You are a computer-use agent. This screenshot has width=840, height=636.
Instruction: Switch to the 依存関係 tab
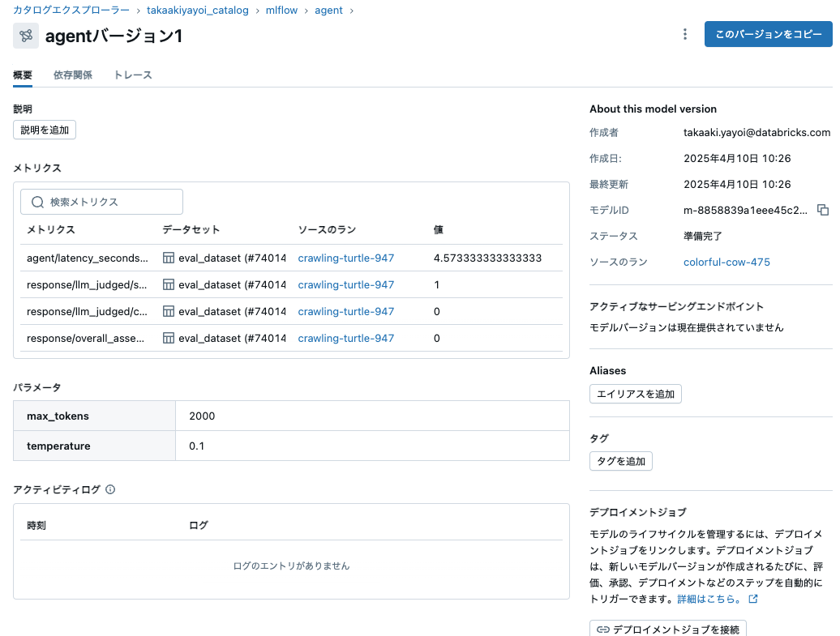(72, 75)
